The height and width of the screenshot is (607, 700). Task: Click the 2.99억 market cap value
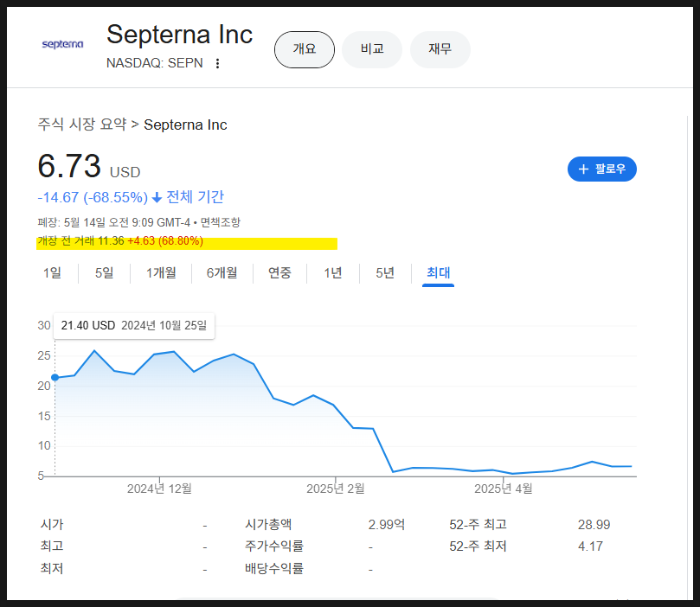click(x=387, y=525)
